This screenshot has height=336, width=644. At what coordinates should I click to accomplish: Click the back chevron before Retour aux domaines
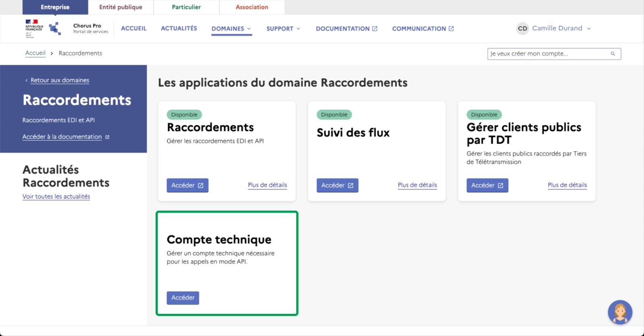pos(27,80)
